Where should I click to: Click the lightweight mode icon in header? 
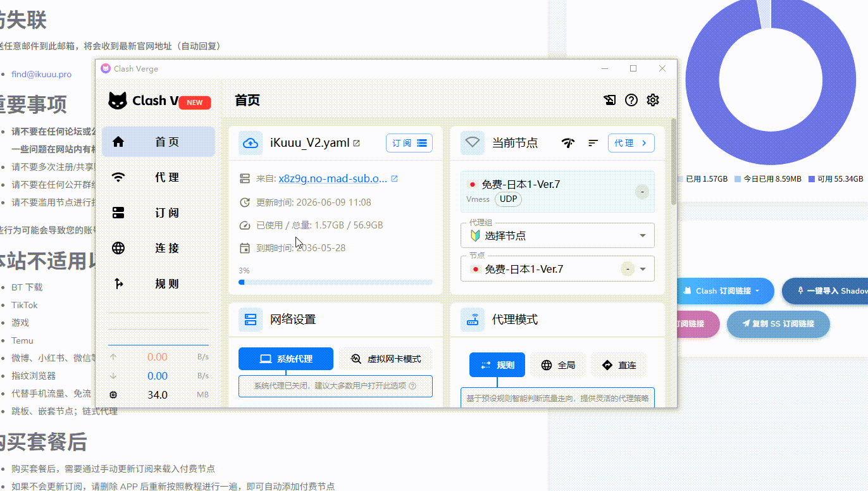pyautogui.click(x=609, y=100)
